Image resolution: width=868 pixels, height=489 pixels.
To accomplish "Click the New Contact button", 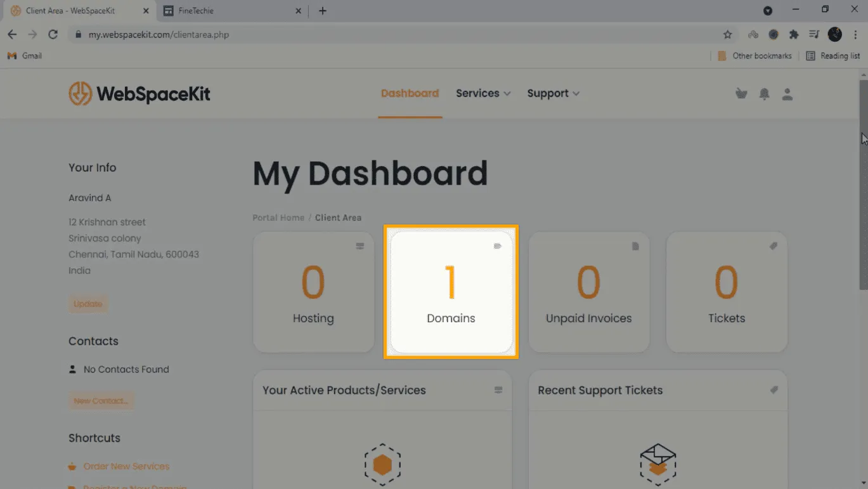I will [101, 401].
